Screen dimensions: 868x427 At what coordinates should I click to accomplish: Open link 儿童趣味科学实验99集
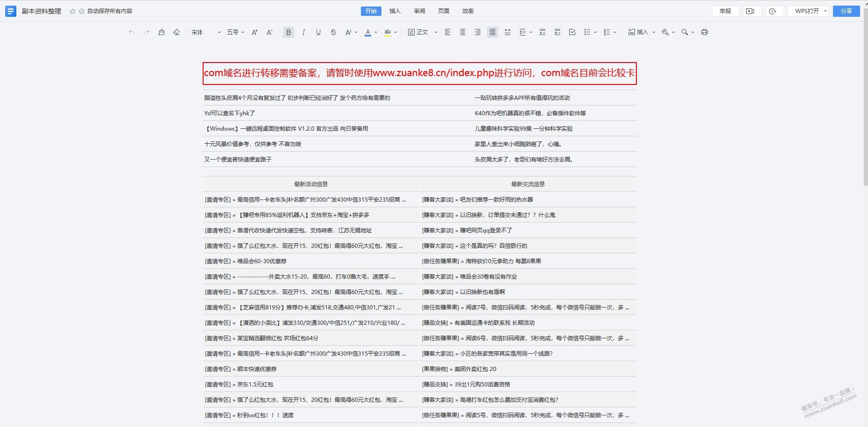(523, 129)
